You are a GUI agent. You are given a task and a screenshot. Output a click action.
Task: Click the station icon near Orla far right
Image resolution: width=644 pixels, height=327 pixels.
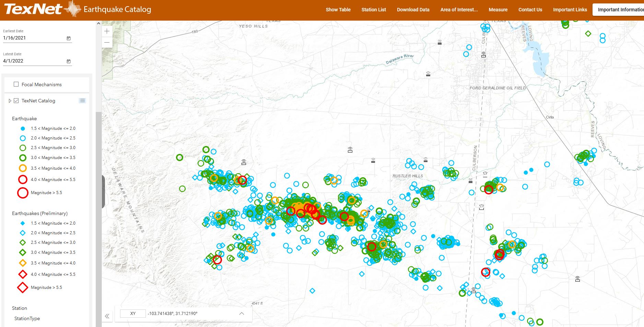[577, 279]
